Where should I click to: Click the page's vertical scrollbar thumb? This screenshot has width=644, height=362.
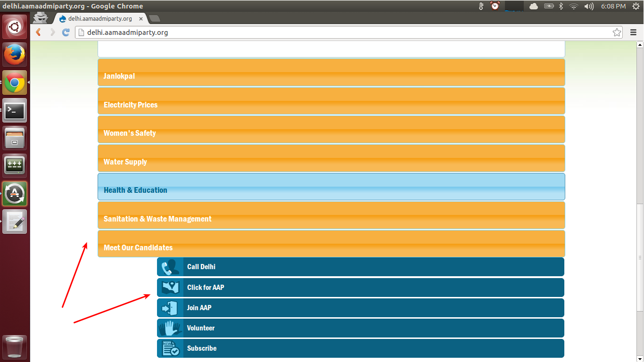point(640,257)
